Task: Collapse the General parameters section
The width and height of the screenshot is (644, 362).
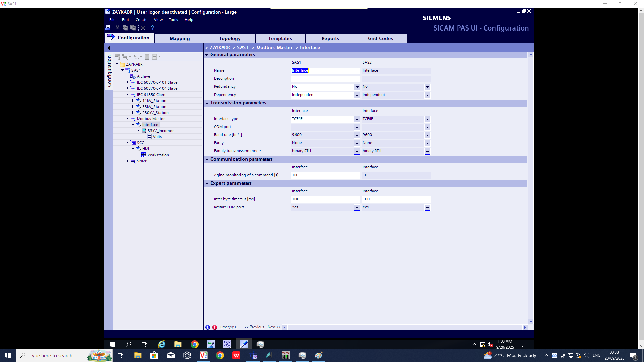Action: (x=207, y=55)
